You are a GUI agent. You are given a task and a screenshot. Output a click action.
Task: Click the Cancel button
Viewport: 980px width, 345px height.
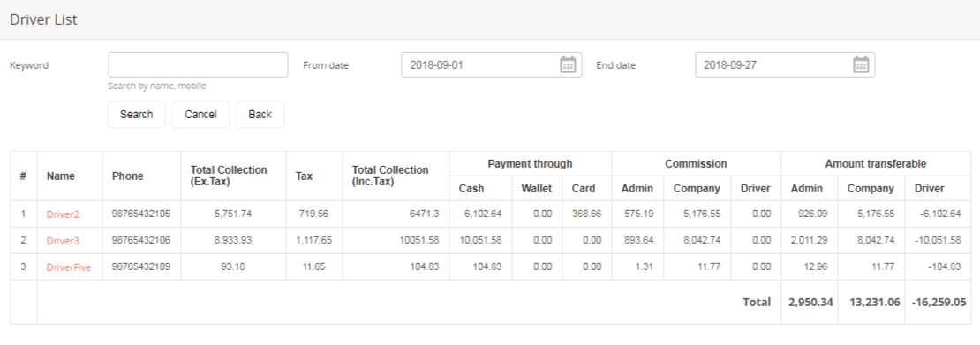[200, 115]
